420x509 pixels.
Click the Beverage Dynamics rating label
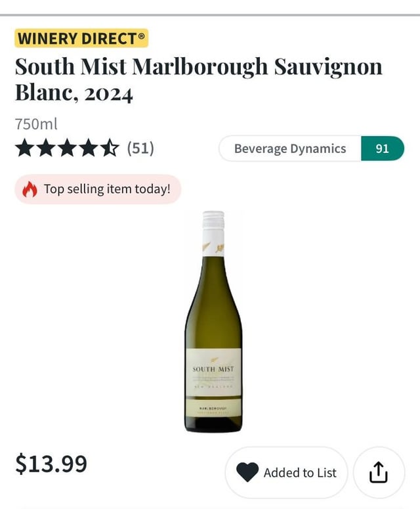pyautogui.click(x=289, y=148)
